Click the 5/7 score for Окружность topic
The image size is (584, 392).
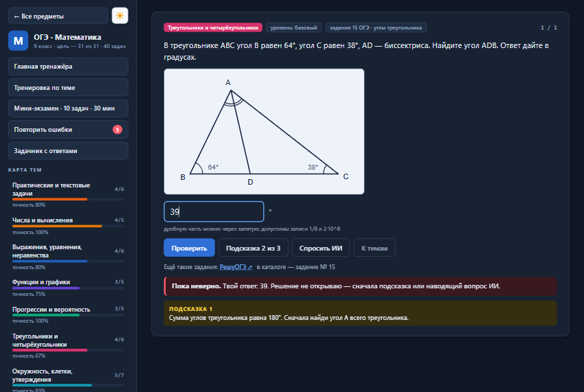tap(119, 376)
